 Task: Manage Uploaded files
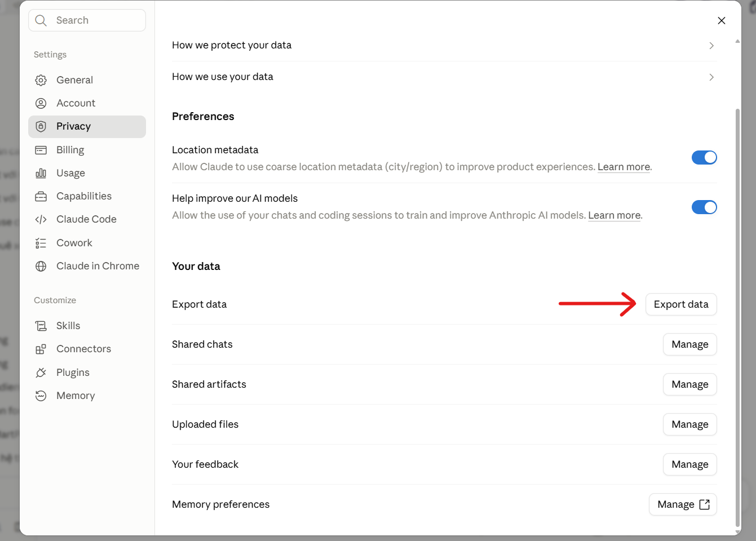[x=690, y=424]
